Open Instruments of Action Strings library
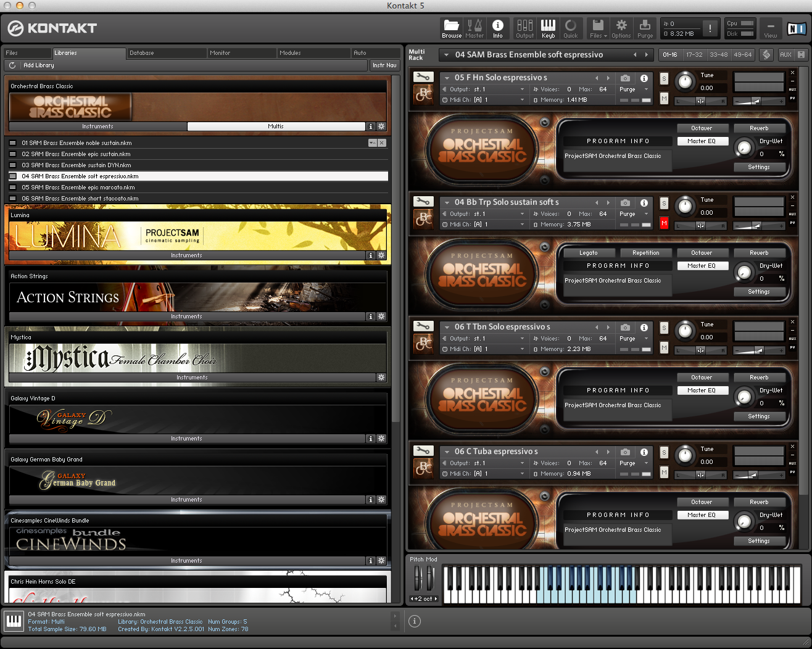The width and height of the screenshot is (812, 649). point(186,316)
